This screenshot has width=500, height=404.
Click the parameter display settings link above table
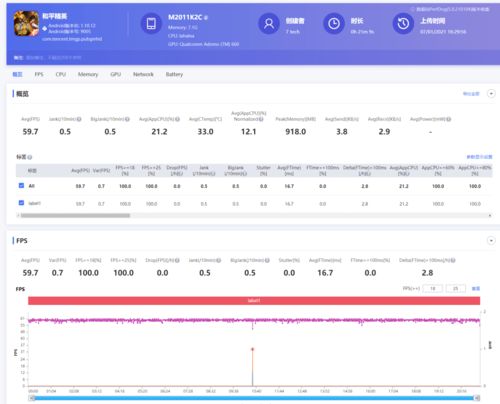point(479,157)
